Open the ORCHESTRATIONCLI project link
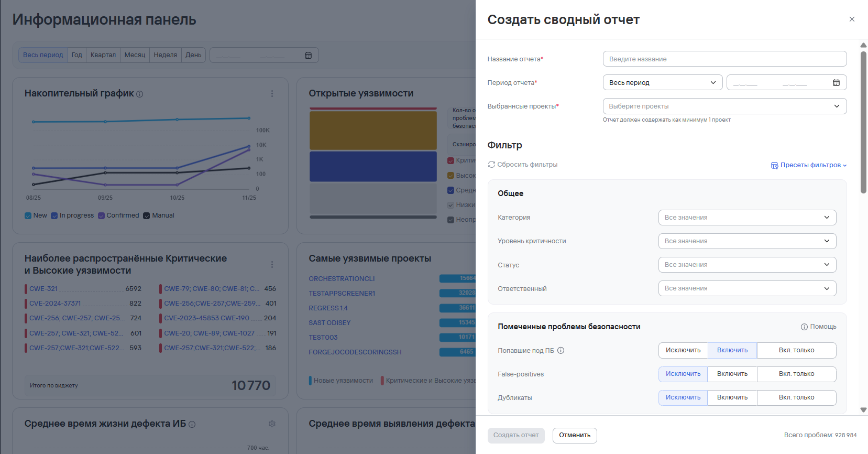Viewport: 868px width, 454px height. (x=342, y=279)
